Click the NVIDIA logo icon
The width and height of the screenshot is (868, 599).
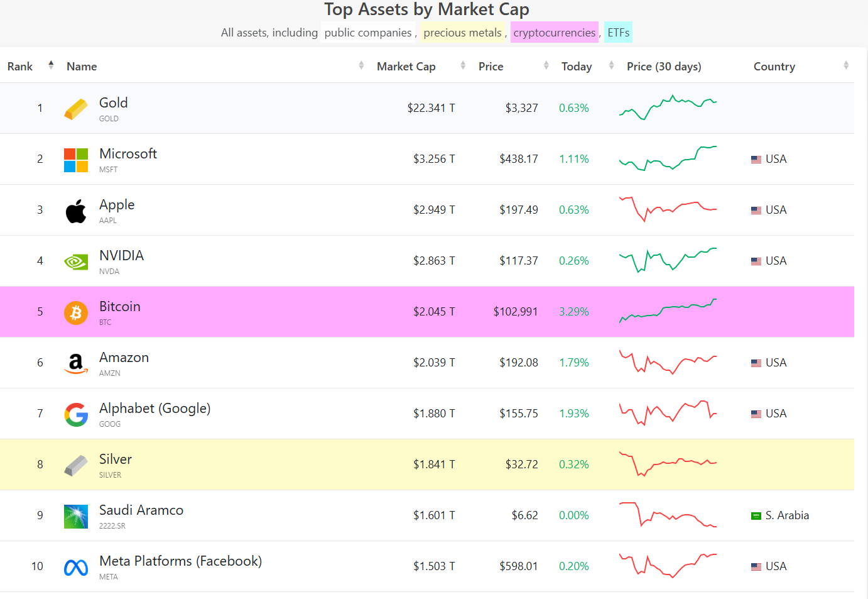pos(76,262)
